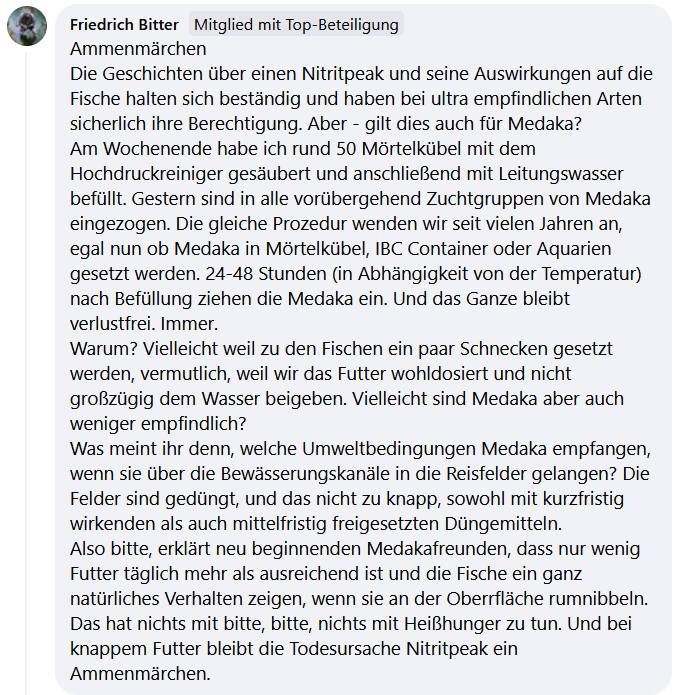
Task: Click the final word Ammenmärchen at bottom
Action: point(140,674)
